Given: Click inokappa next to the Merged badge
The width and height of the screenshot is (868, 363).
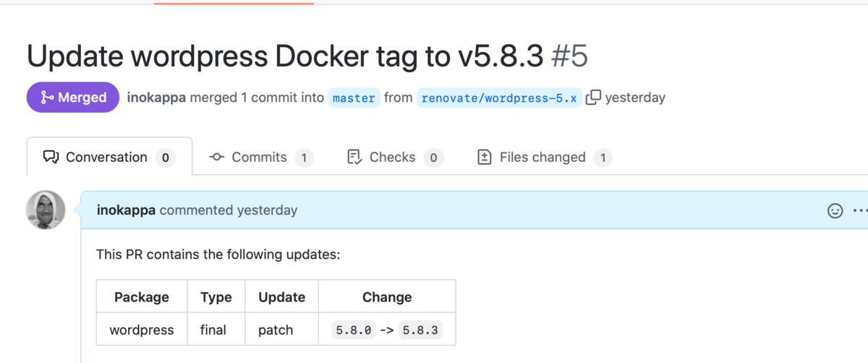Looking at the screenshot, I should 156,98.
